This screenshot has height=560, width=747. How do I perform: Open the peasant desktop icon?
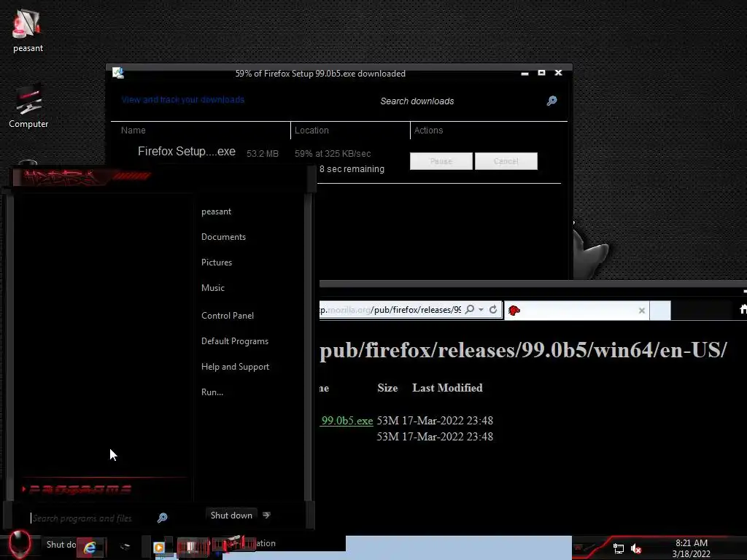click(x=28, y=31)
